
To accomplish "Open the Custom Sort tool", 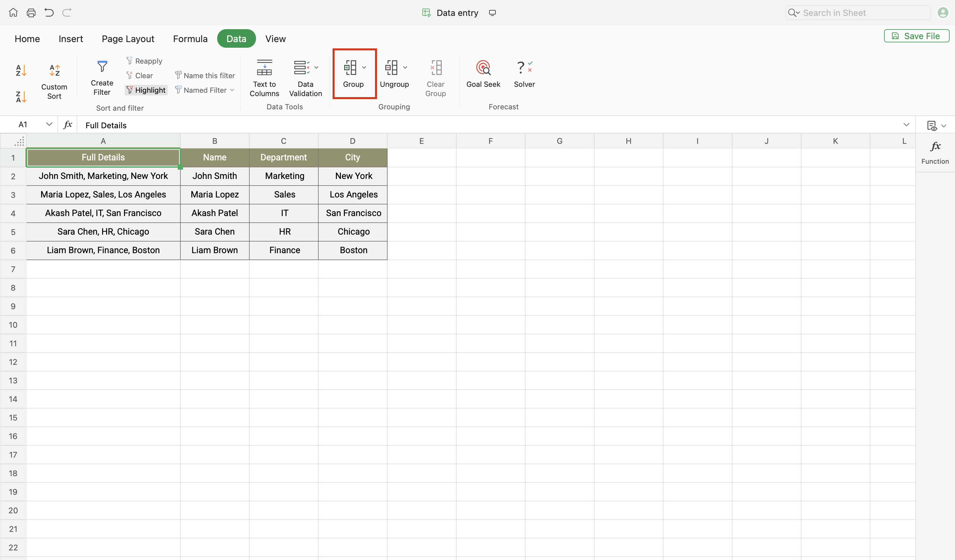I will pyautogui.click(x=54, y=80).
